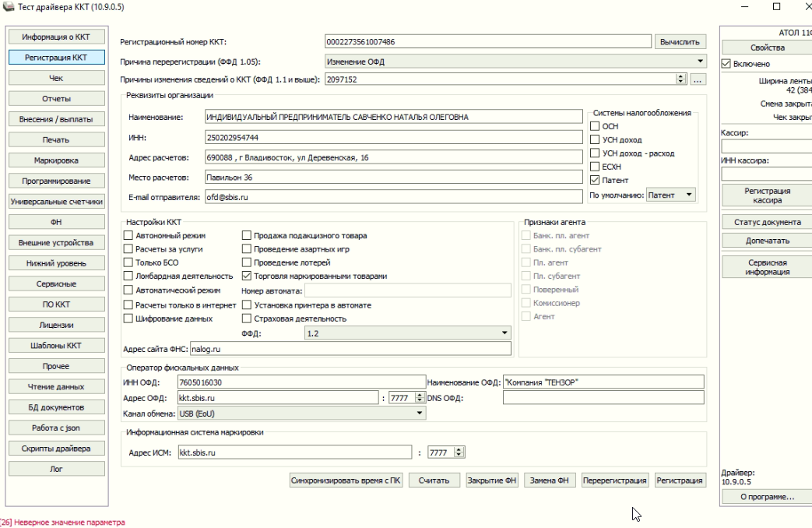This screenshot has width=812, height=528.
Task: Select the Регистрация ККТ section
Action: coord(56,58)
